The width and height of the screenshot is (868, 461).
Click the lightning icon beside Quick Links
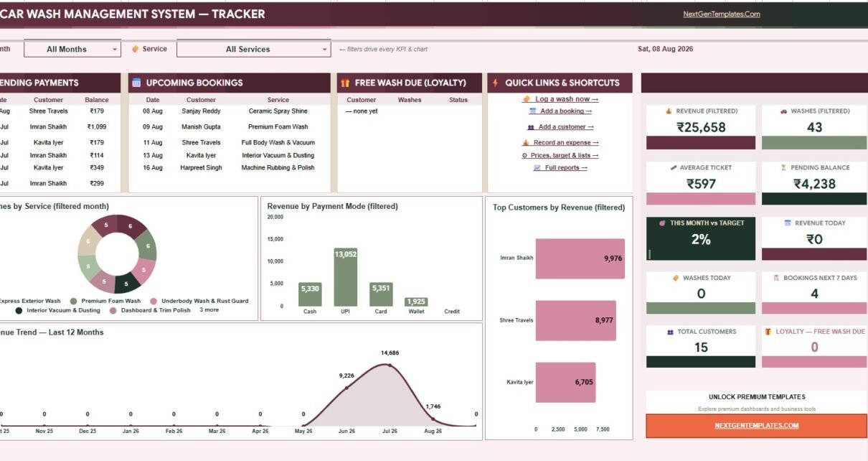coord(495,83)
